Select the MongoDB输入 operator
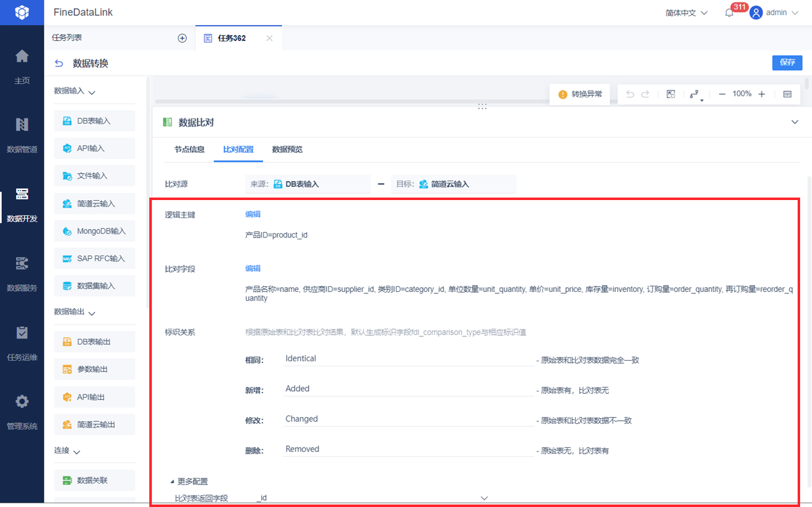The height and width of the screenshot is (507, 812). pyautogui.click(x=94, y=231)
